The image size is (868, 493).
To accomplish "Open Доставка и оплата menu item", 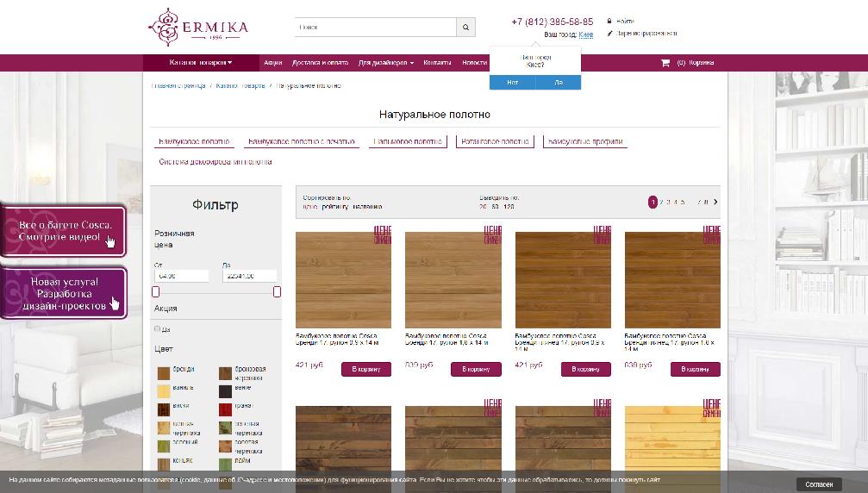I will click(320, 63).
